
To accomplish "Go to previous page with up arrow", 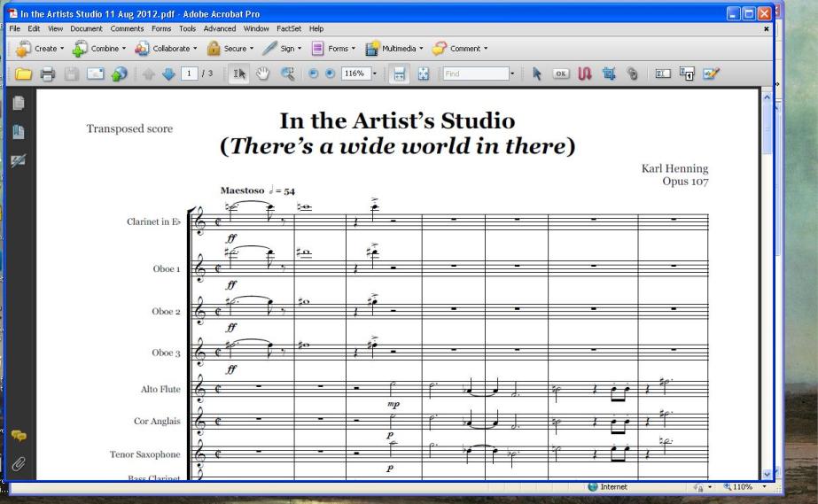I will pyautogui.click(x=148, y=74).
